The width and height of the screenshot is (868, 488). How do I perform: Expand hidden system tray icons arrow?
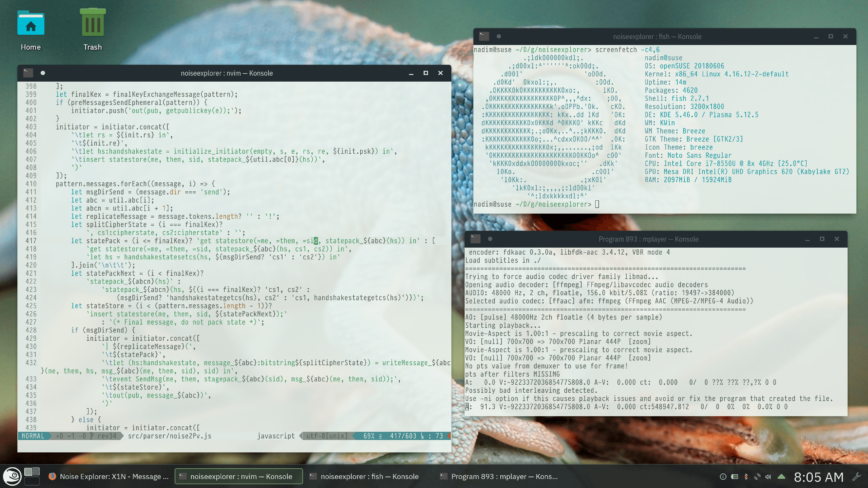782,477
